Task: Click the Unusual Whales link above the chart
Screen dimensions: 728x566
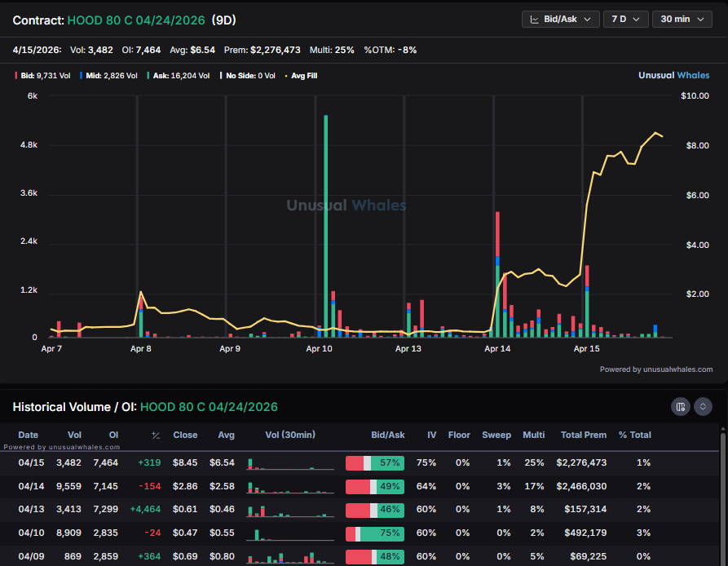Action: 674,75
